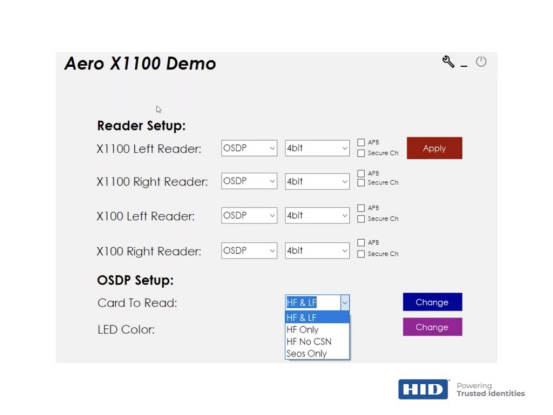This screenshot has width=553, height=415.
Task: Click blue Change button for Card To Read
Action: 432,302
